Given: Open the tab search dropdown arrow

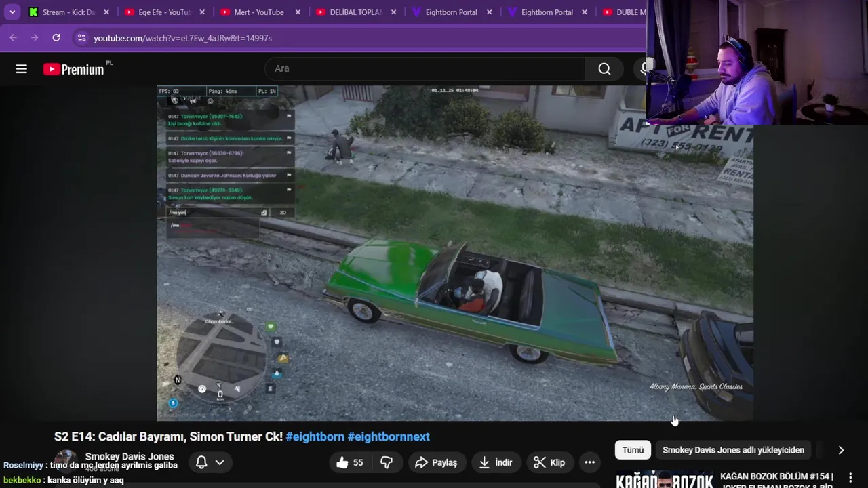Looking at the screenshot, I should 12,12.
